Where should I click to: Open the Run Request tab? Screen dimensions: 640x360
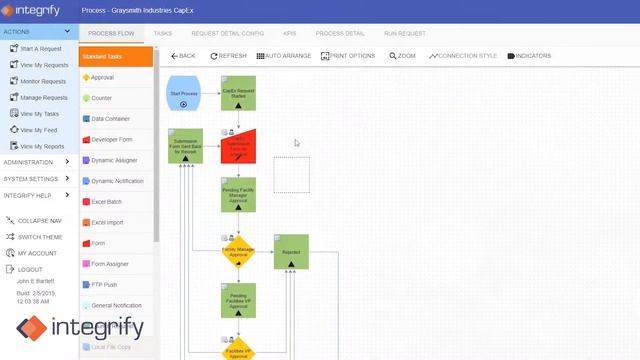[x=405, y=33]
